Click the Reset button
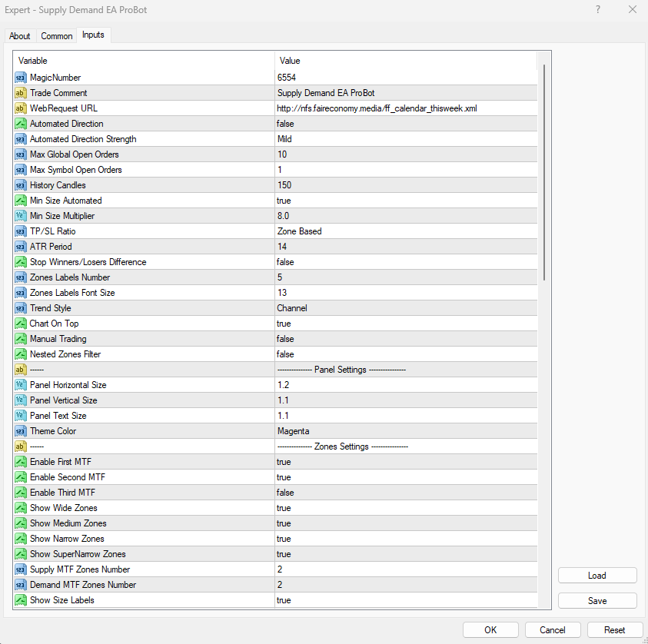This screenshot has width=648, height=644. coord(614,630)
